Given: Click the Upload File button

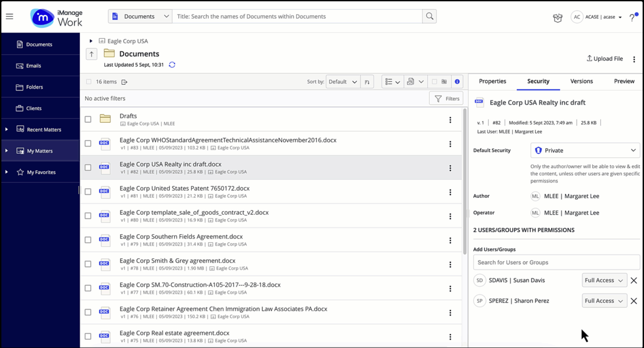Looking at the screenshot, I should click(x=605, y=59).
